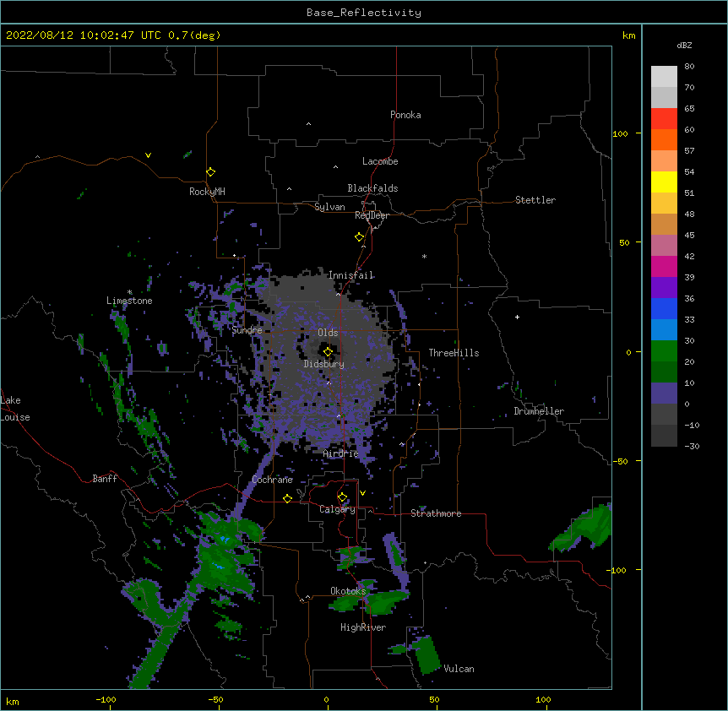Screen dimensions: 728x711
Task: Select the blue 36–33 dBZ legend swatch
Action: (x=664, y=308)
